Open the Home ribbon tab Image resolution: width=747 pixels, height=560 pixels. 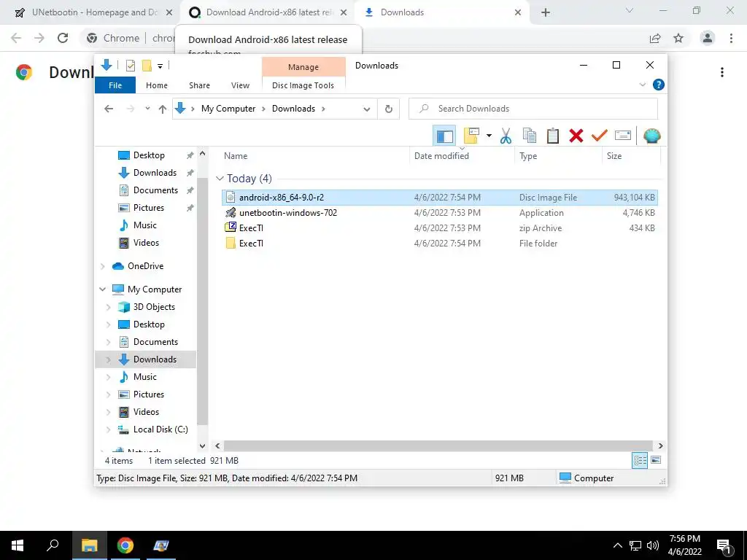point(157,85)
